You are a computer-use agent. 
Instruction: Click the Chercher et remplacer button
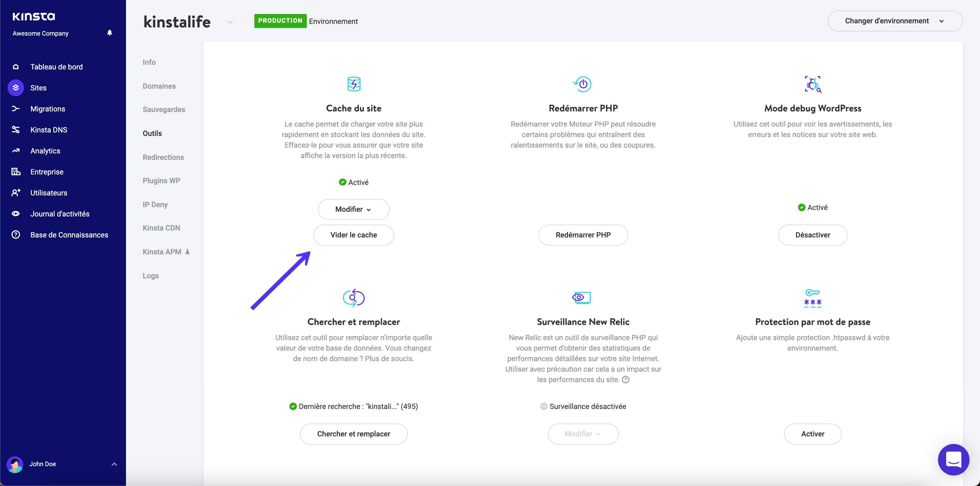[x=353, y=434]
